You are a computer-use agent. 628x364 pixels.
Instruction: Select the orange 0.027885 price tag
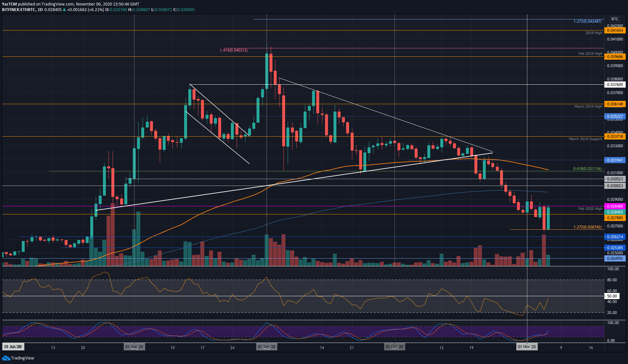tap(615, 218)
